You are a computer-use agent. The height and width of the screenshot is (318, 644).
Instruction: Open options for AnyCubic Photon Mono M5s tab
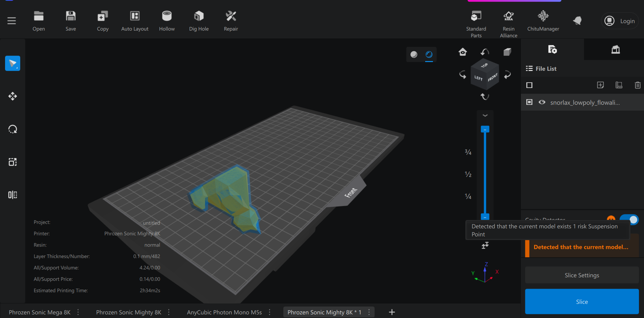tap(269, 312)
